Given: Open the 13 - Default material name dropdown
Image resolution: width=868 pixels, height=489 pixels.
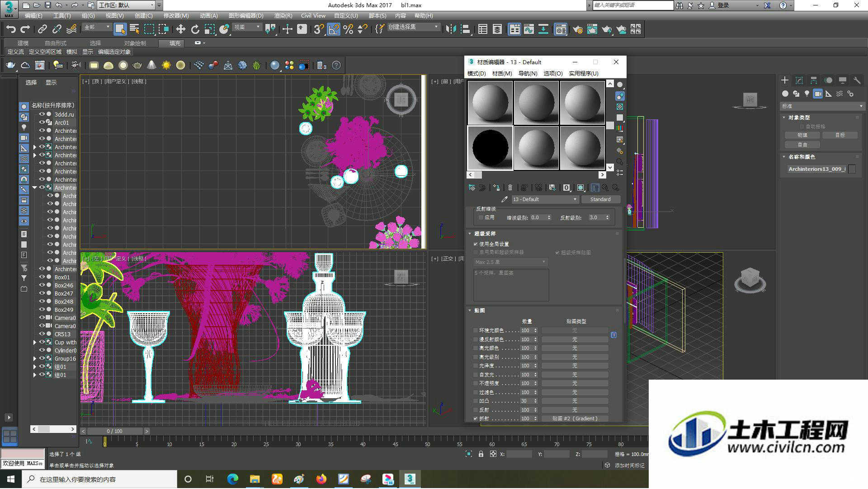Looking at the screenshot, I should pyautogui.click(x=545, y=199).
